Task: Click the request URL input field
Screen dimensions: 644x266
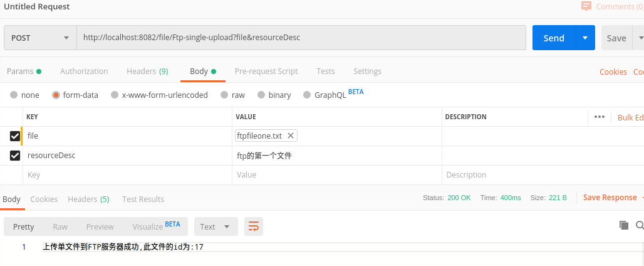Action: [x=301, y=38]
